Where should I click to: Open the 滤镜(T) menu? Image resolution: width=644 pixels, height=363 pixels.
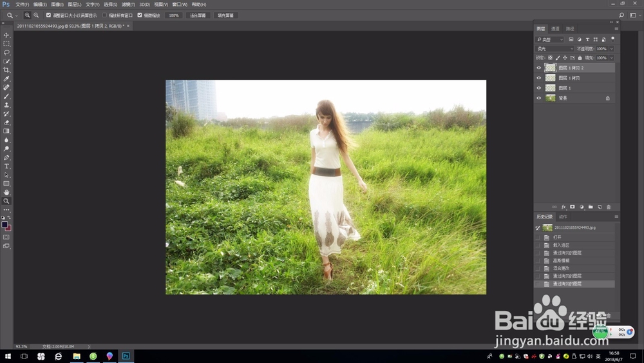pos(128,5)
